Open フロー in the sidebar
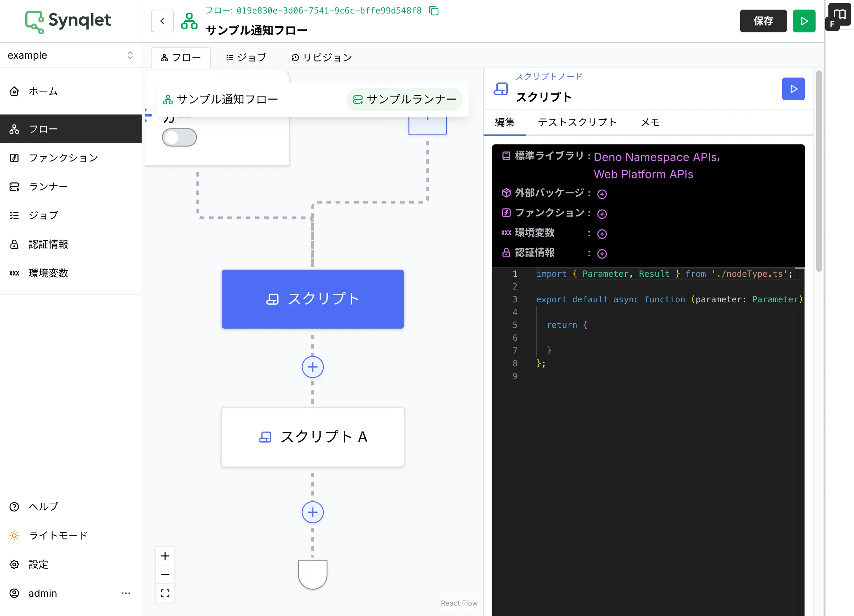 point(71,129)
